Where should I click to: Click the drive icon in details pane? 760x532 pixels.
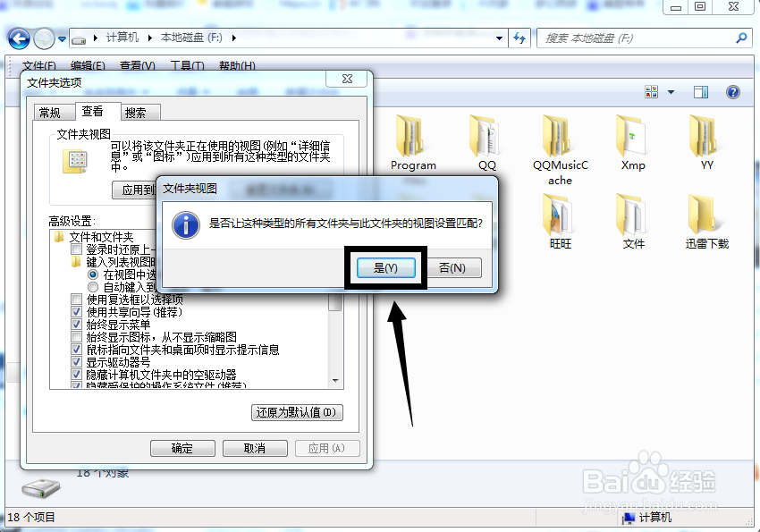click(x=41, y=488)
